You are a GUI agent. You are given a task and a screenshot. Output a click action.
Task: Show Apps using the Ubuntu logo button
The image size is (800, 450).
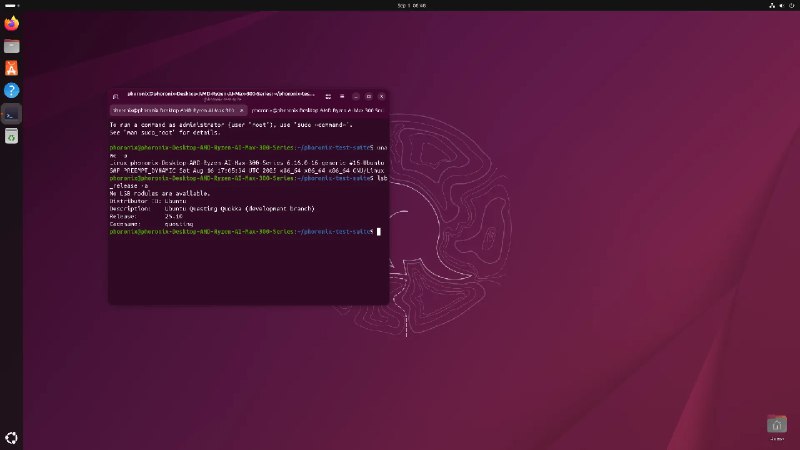11,437
